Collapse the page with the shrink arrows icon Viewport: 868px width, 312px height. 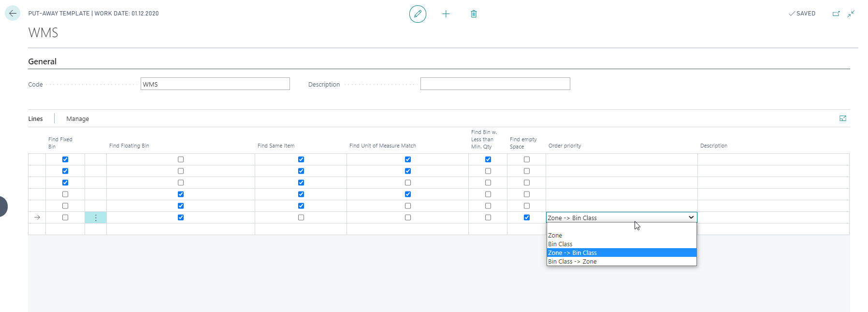(851, 14)
